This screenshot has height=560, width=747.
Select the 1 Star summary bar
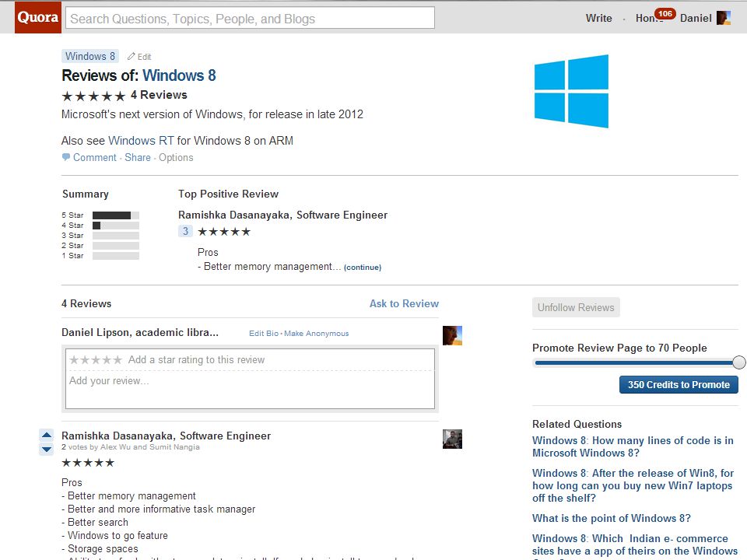116,256
